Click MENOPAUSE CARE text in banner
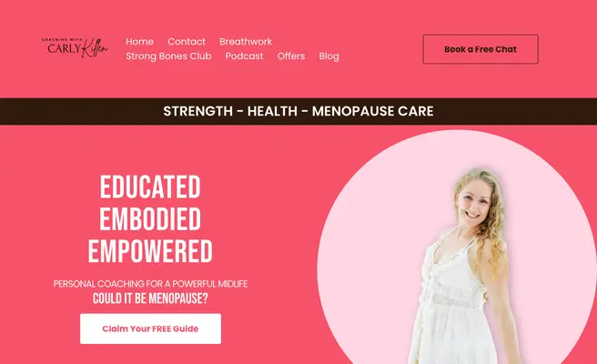Image resolution: width=597 pixels, height=364 pixels. click(x=373, y=111)
